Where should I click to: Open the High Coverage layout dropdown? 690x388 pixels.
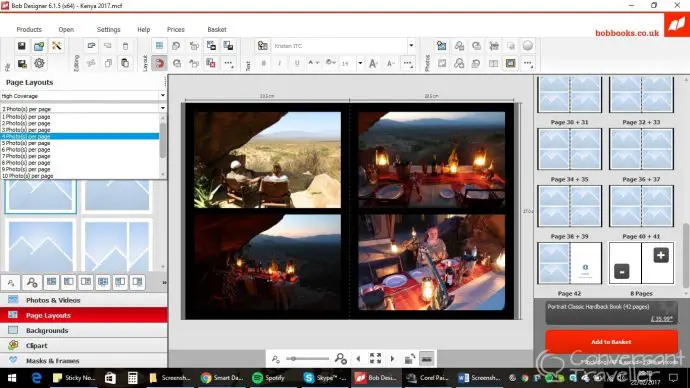83,95
